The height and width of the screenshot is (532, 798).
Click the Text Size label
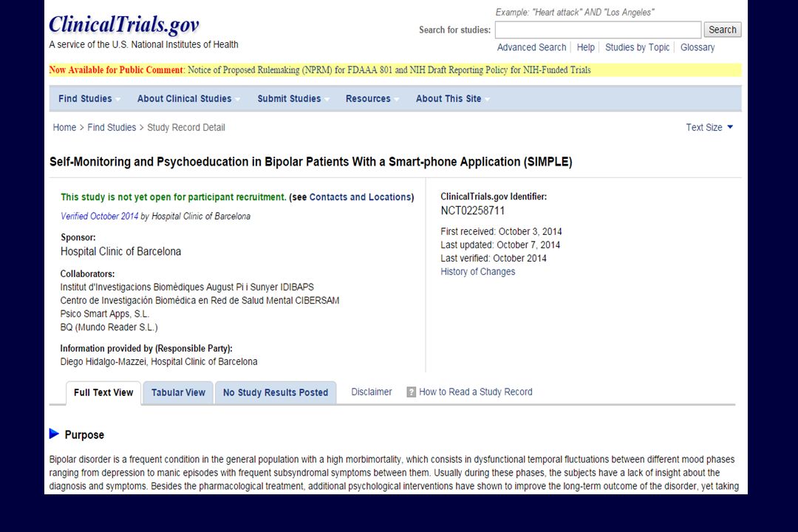[704, 127]
